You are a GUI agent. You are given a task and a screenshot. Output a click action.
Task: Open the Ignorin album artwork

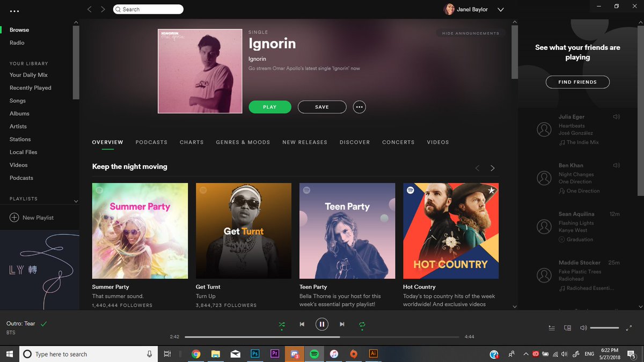[x=200, y=71]
